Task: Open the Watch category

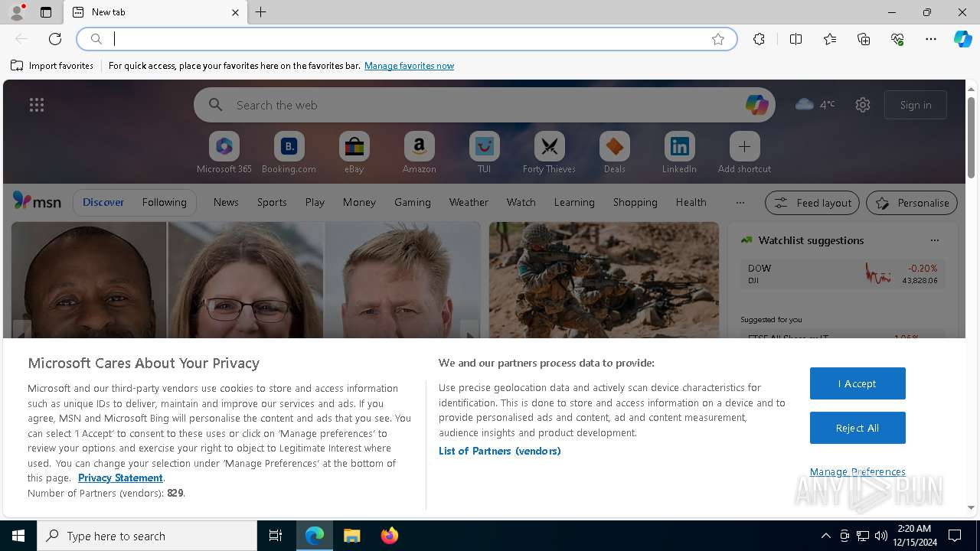Action: [521, 202]
